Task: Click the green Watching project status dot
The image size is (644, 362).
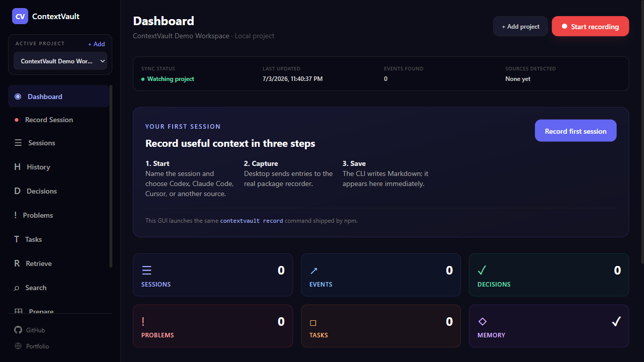Action: click(143, 79)
